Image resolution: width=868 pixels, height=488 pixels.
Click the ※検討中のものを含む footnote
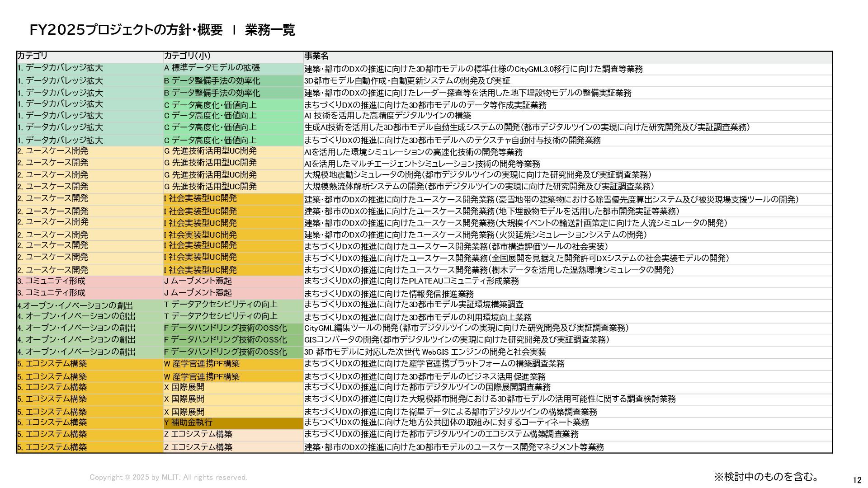click(x=766, y=477)
